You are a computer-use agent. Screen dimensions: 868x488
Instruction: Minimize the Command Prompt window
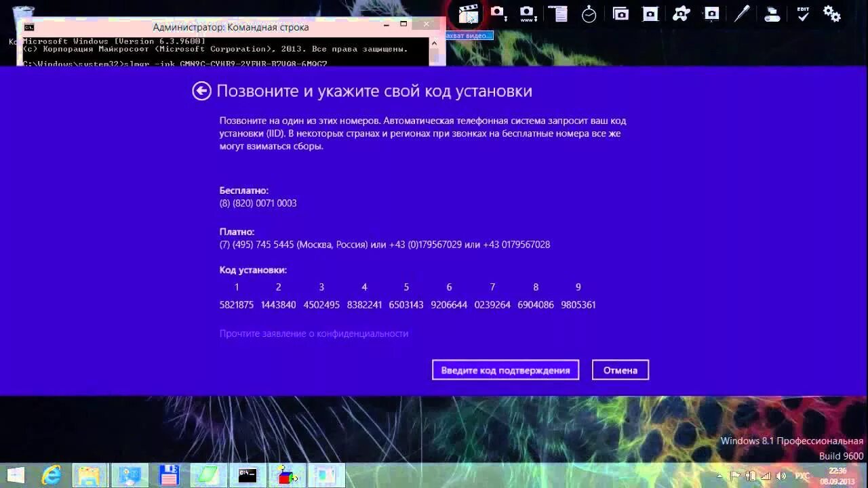click(x=386, y=25)
